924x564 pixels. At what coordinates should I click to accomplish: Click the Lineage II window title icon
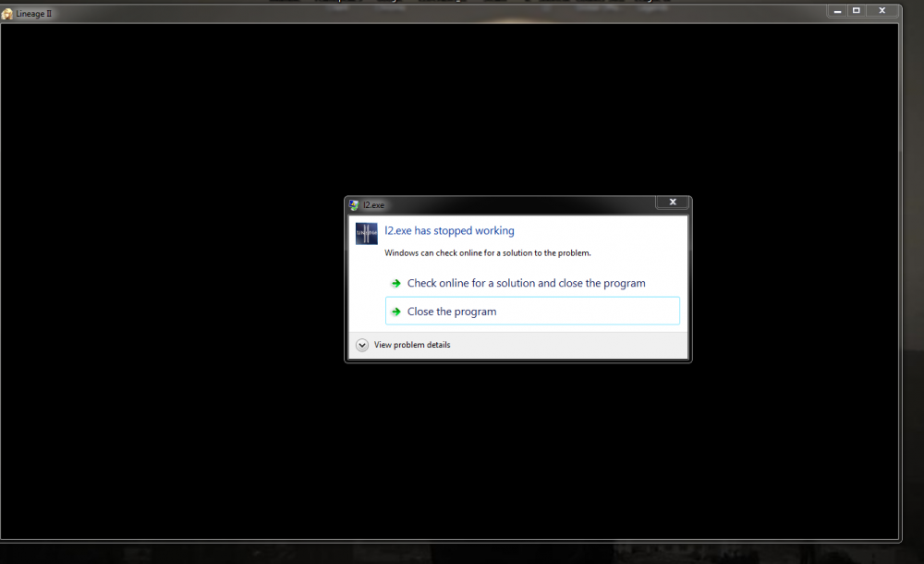7,14
